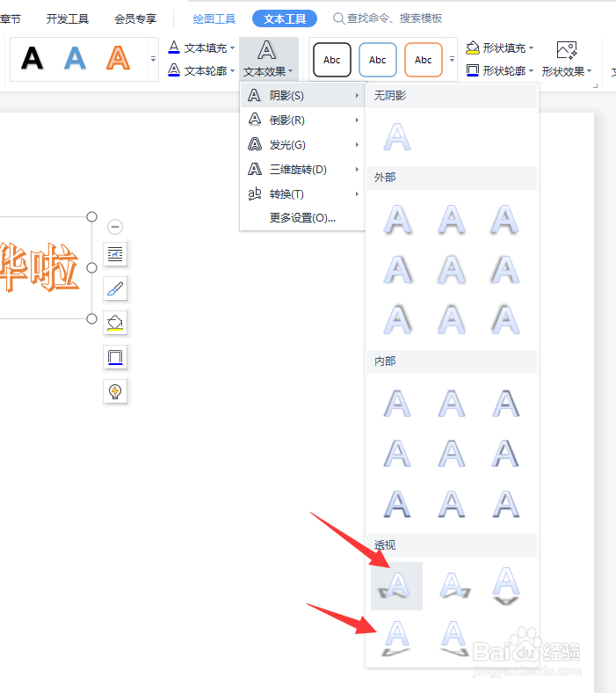This screenshot has width=616, height=693.
Task: Open the 三维旋转(D) submenu
Action: (x=303, y=169)
